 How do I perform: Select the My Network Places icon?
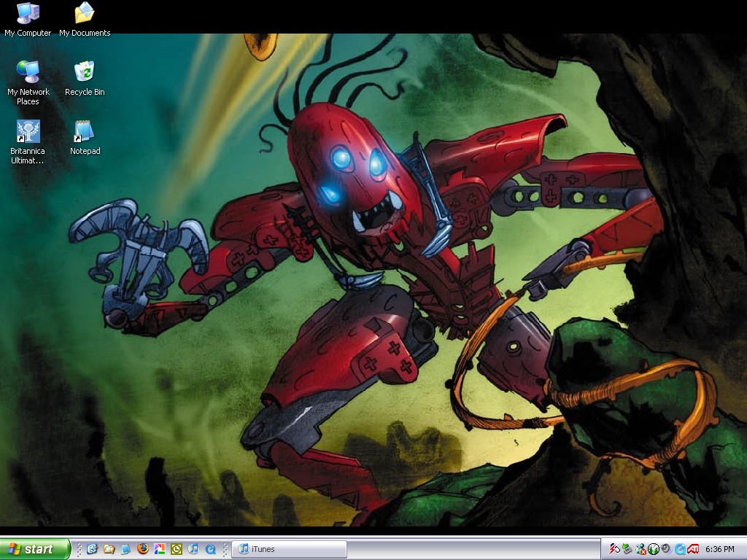pos(28,83)
